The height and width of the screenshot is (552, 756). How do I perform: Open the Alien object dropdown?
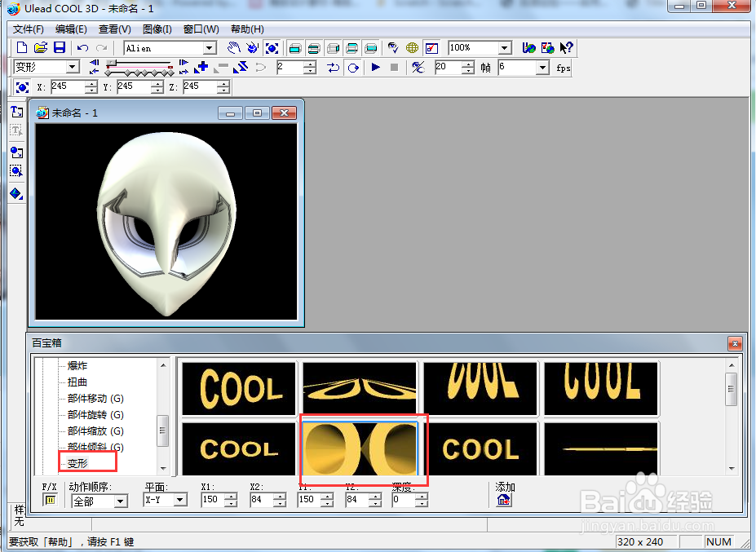coord(210,48)
